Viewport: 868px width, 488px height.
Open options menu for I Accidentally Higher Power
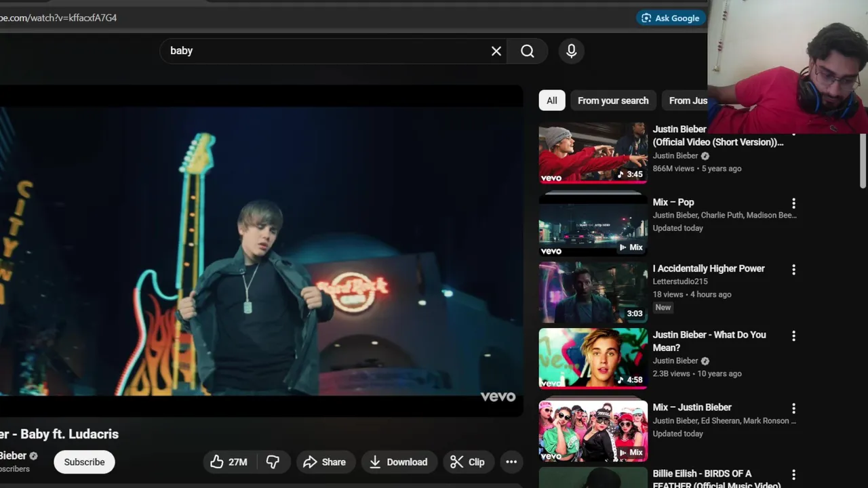click(793, 270)
